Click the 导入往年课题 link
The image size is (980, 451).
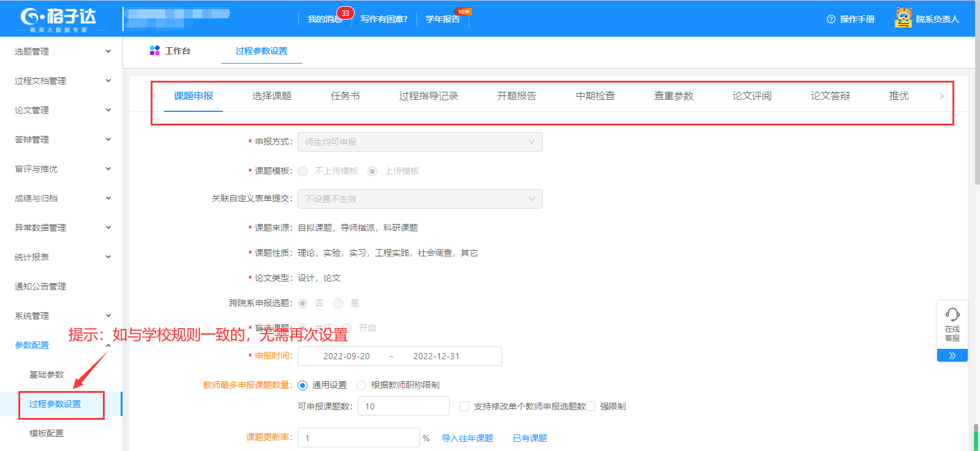467,438
